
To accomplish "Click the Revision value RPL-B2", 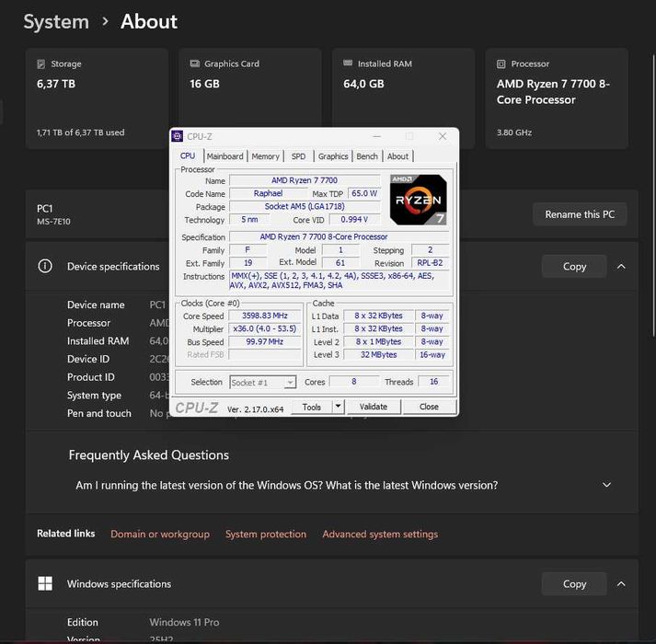I will pyautogui.click(x=430, y=263).
